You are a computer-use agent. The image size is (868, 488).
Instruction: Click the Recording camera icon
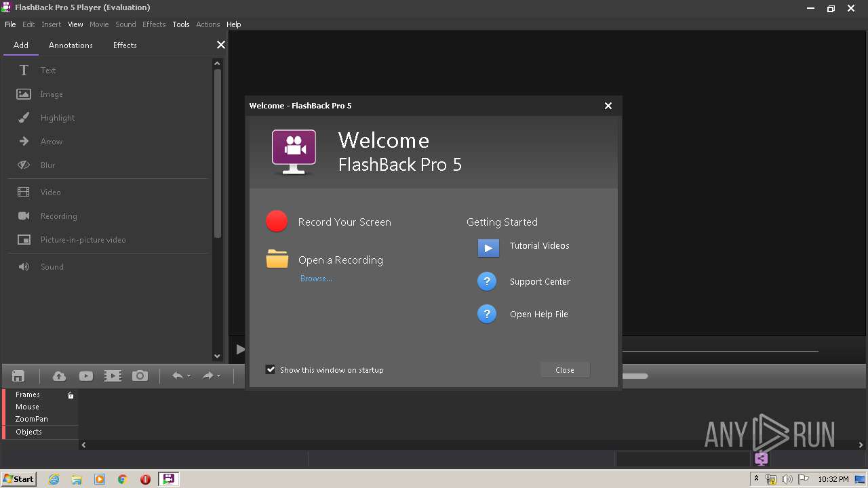click(x=24, y=216)
